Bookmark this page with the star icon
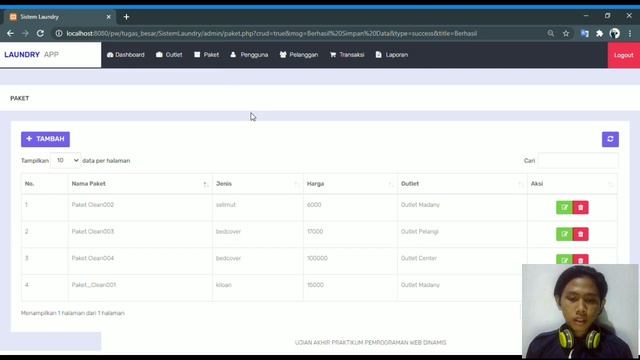This screenshot has height=360, width=640. 566,33
